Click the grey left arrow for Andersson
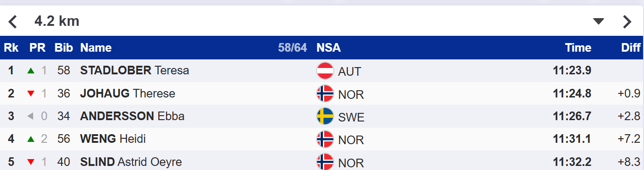644x170 pixels. (x=31, y=117)
